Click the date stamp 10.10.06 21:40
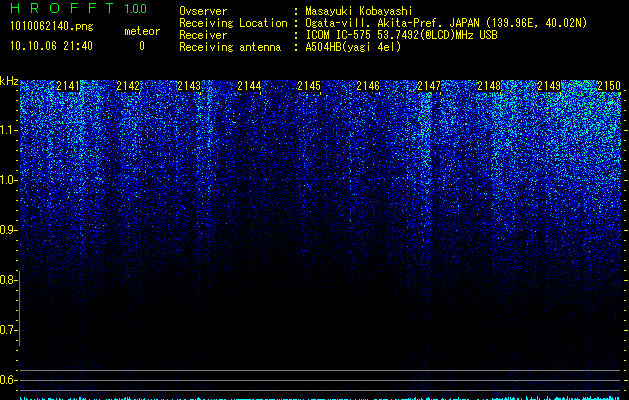The width and height of the screenshot is (629, 400). [51, 46]
